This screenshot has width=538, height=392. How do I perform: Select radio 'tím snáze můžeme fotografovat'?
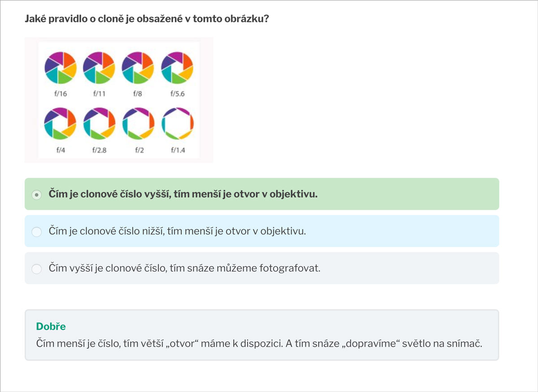coord(36,269)
